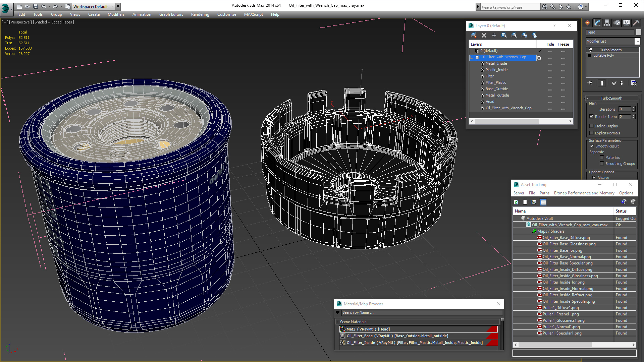Open the Rendering menu
Viewport: 644px width, 362px height.
(x=200, y=14)
